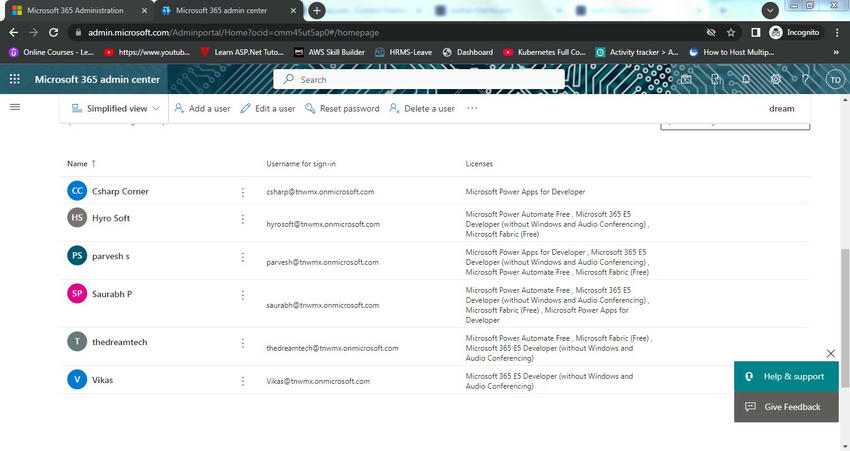Click the CC avatar for Csharp Corner
850x451 pixels.
tap(77, 191)
